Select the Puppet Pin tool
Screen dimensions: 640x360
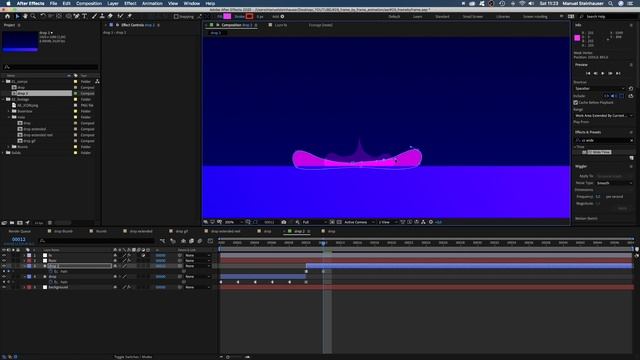click(129, 16)
